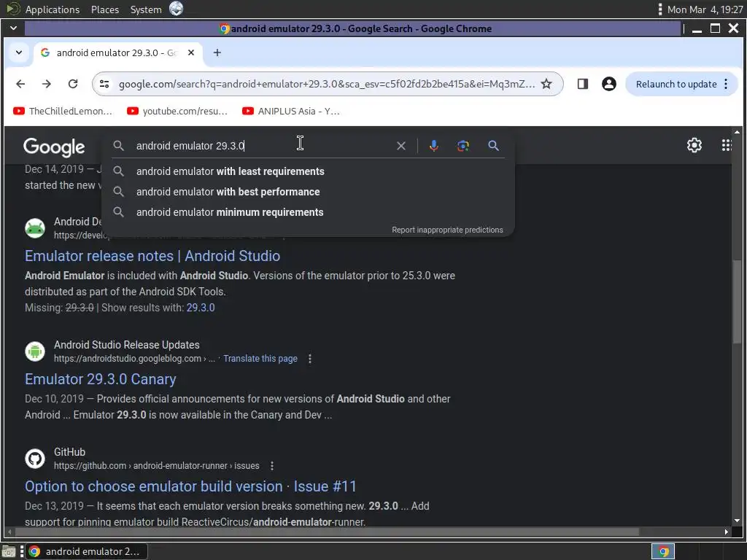Show results with 29.3.0 link
747x560 pixels.
201,308
